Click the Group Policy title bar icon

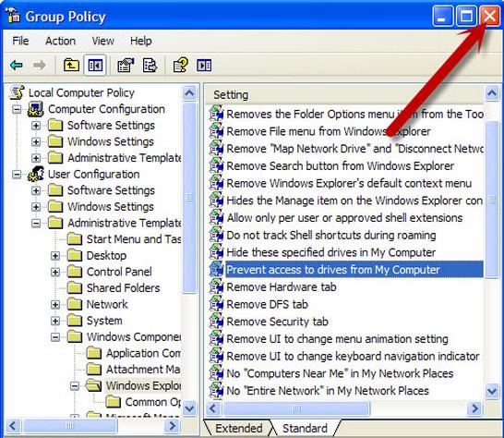point(13,16)
